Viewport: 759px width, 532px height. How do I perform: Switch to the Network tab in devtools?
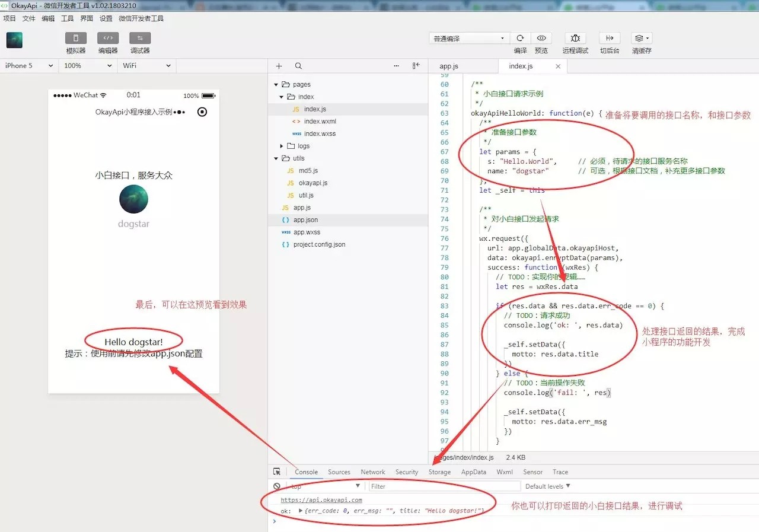373,472
